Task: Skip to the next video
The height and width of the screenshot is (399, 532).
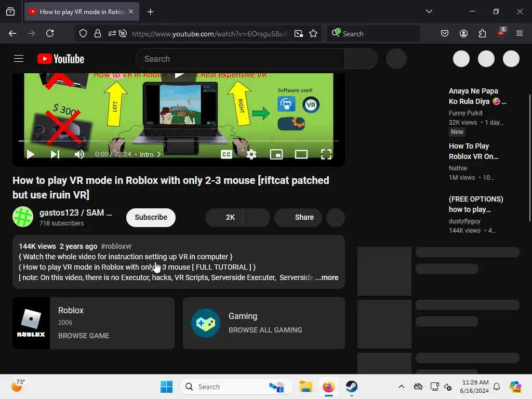Action: click(55, 154)
